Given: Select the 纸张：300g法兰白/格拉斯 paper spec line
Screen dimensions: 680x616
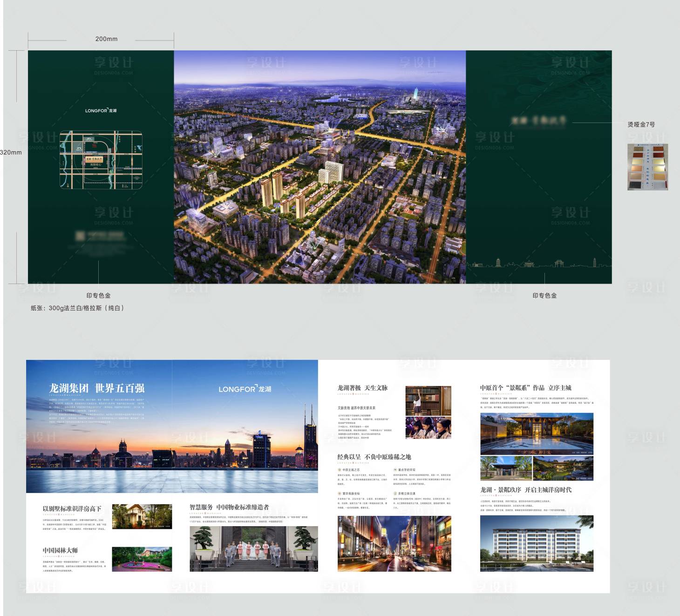Looking at the screenshot, I should coord(77,308).
